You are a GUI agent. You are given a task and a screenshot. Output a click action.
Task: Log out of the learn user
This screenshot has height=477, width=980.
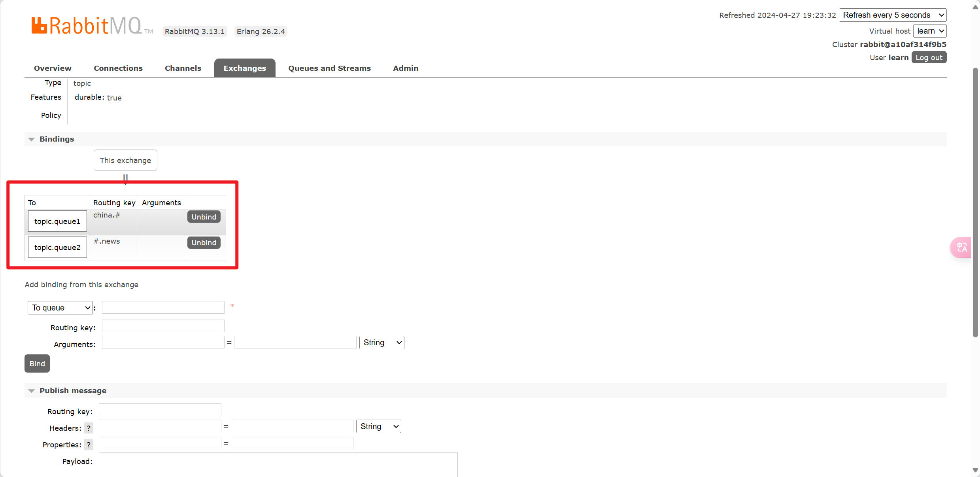(929, 57)
